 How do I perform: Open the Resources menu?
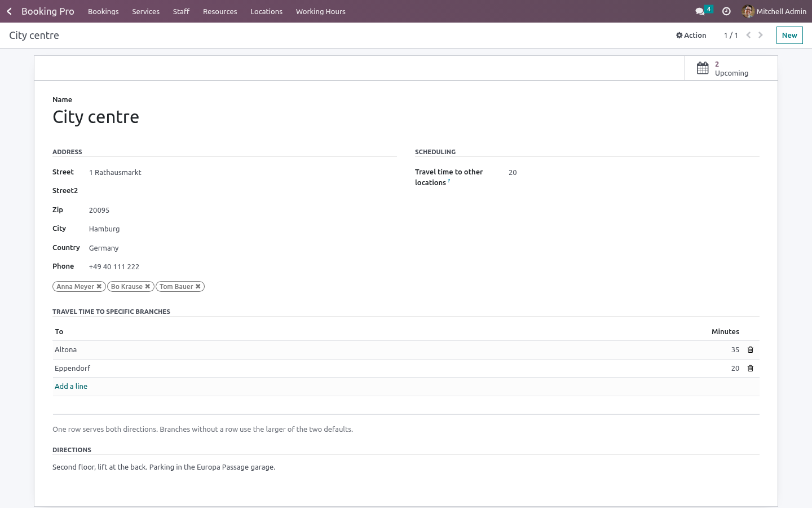[220, 11]
